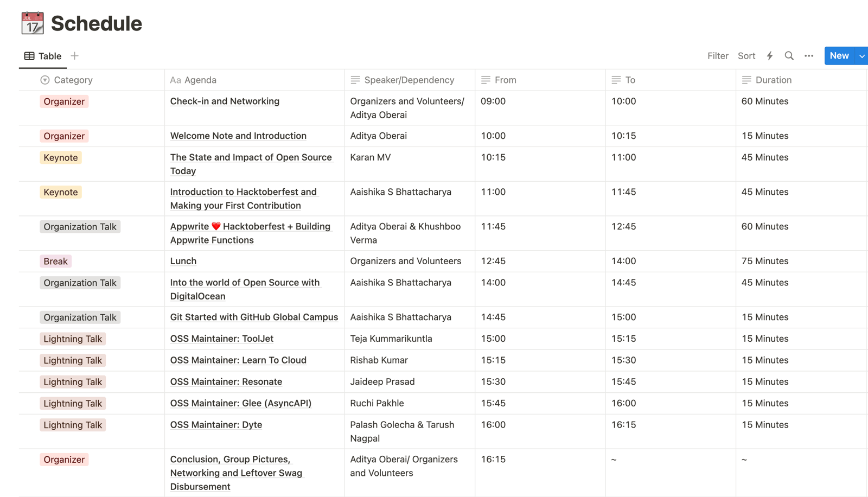Open OSS Maintainer: ToolJet entry
This screenshot has width=868, height=497.
pyautogui.click(x=221, y=339)
